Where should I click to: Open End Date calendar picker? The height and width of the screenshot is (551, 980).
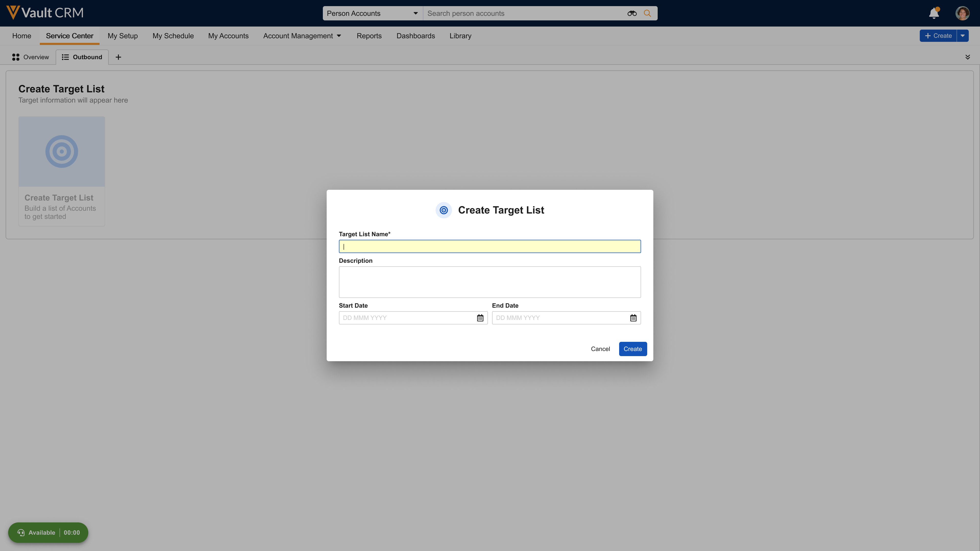[x=633, y=318]
